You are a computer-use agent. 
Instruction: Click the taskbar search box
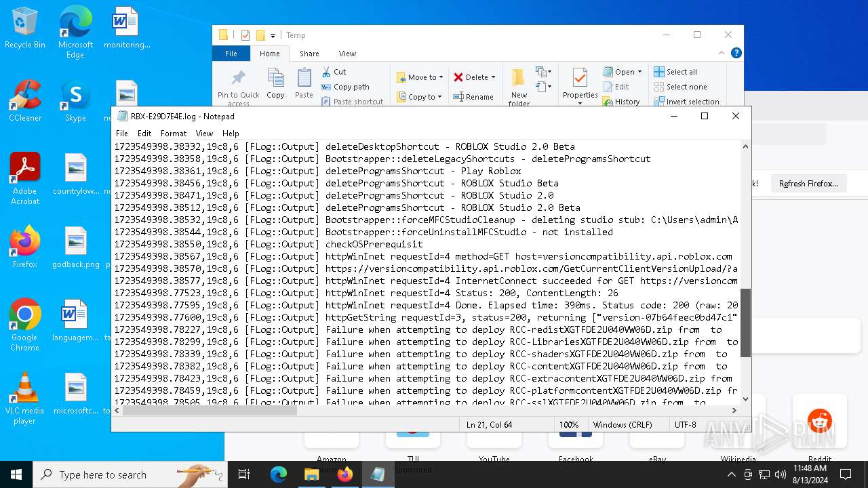pos(130,474)
